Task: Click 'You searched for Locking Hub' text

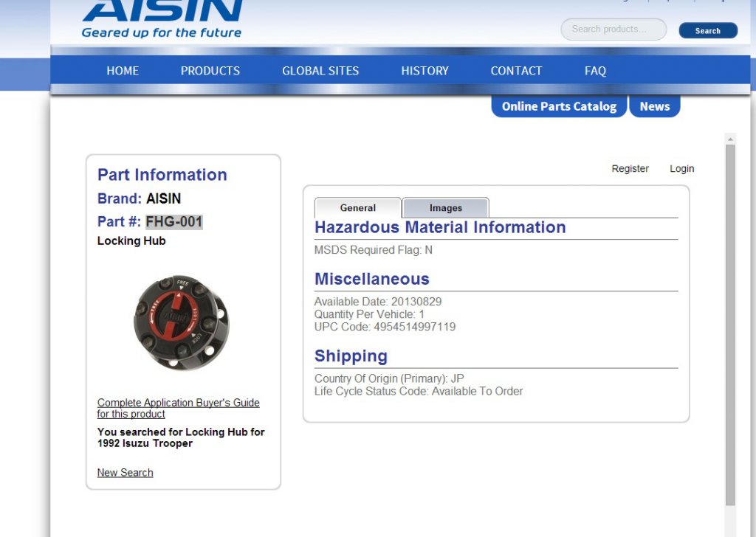Action: pyautogui.click(x=181, y=437)
